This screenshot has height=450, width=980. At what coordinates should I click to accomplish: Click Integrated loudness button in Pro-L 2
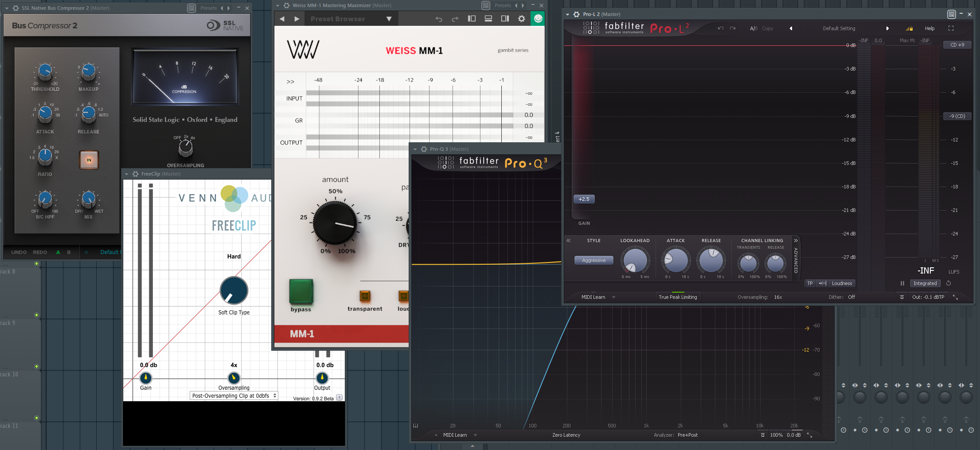(x=925, y=283)
